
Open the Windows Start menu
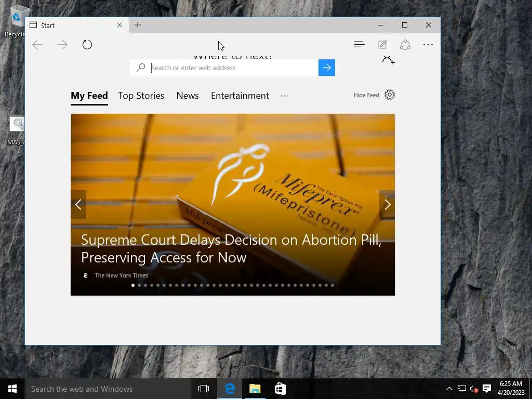coord(12,389)
